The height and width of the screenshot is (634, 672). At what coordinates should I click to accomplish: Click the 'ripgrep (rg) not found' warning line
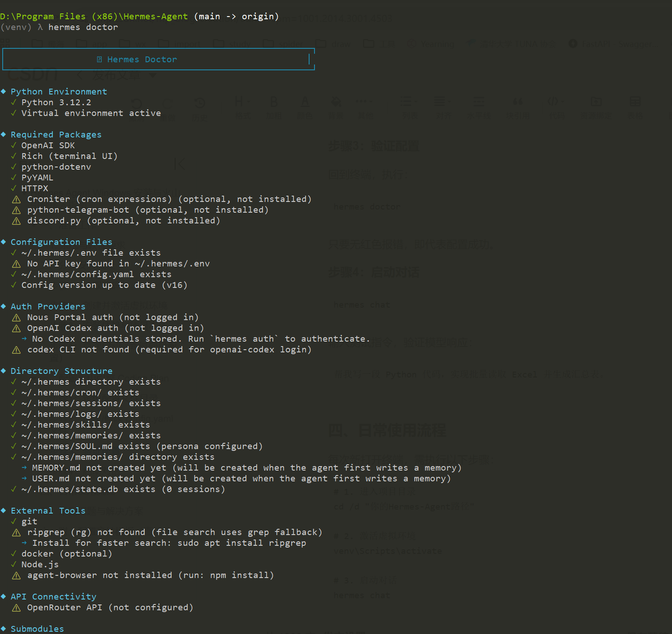click(x=175, y=532)
